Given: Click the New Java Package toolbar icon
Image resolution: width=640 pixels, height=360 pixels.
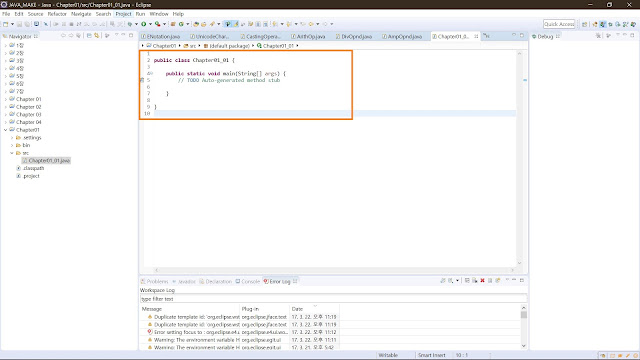Looking at the screenshot, I should (x=173, y=24).
